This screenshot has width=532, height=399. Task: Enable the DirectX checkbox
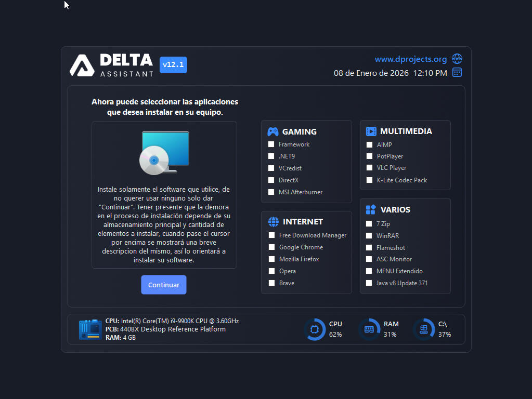tap(271, 180)
